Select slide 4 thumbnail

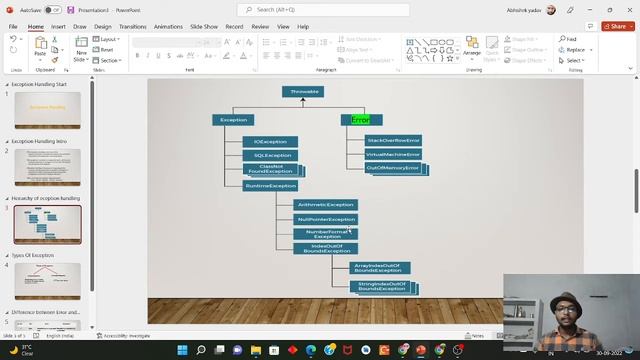[48, 281]
